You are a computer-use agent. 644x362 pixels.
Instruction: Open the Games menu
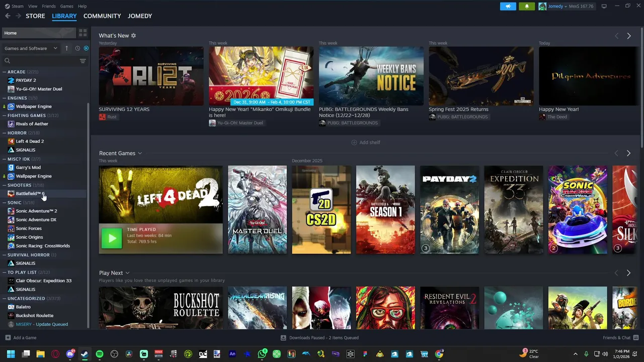pos(66,6)
